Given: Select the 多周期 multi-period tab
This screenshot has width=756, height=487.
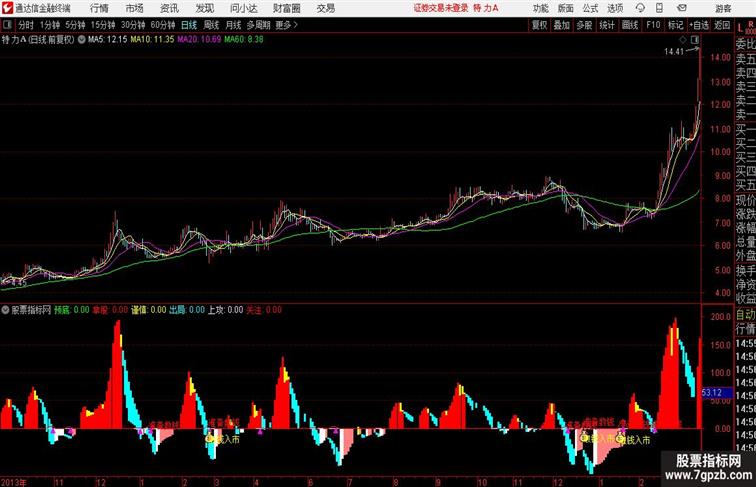Looking at the screenshot, I should pyautogui.click(x=258, y=25).
